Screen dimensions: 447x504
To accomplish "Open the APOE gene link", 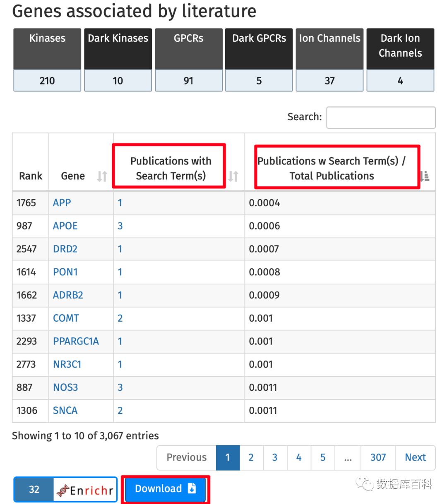I will [x=65, y=226].
